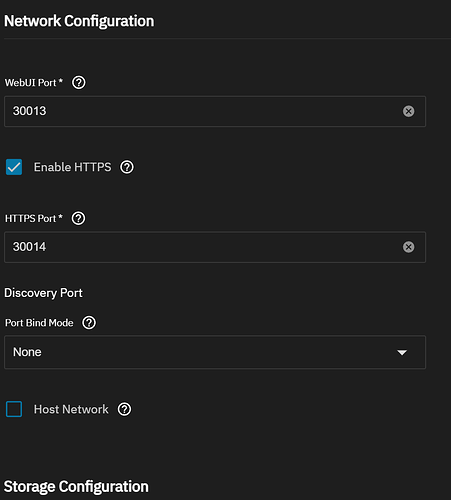
Task: Toggle Host Network via its label text
Action: point(71,409)
